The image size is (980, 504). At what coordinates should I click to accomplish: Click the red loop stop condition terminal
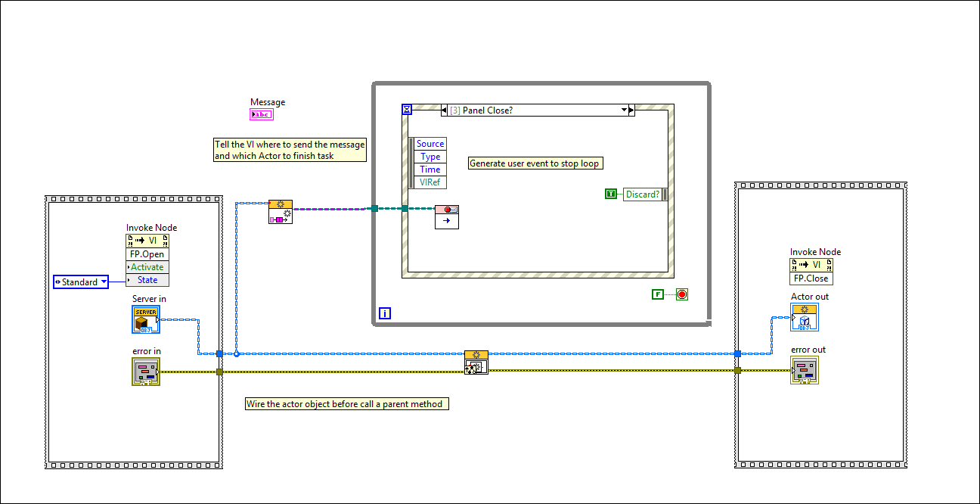pyautogui.click(x=681, y=294)
